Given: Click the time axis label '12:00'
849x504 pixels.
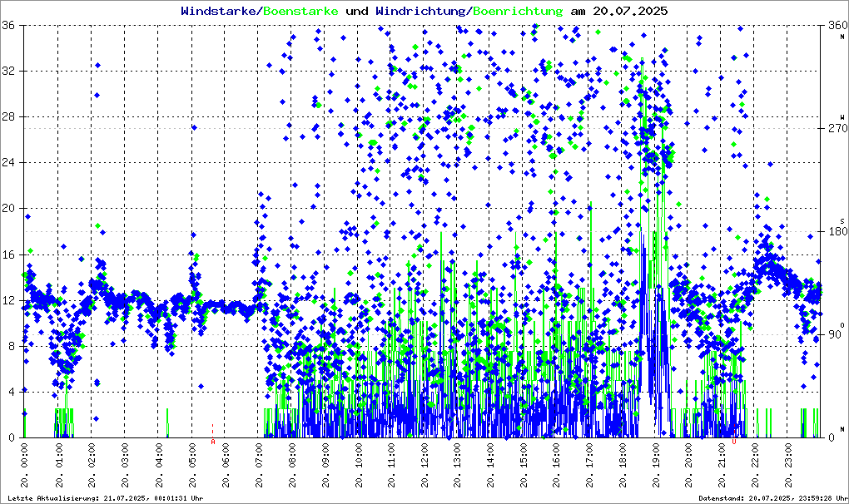Looking at the screenshot, I should [x=424, y=457].
